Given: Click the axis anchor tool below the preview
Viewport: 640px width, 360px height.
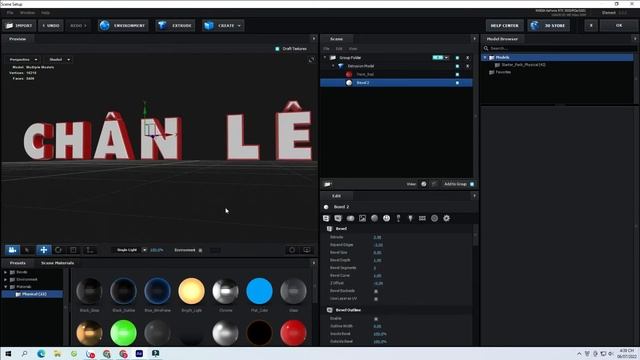Looking at the screenshot, I should pos(89,250).
